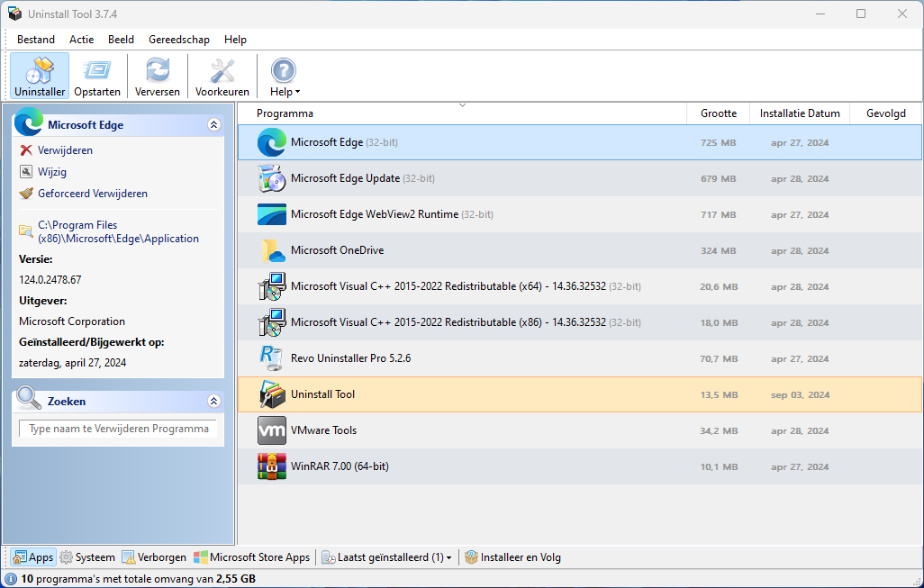The width and height of the screenshot is (924, 588).
Task: Open the Help toolbar dropdown
Action: click(285, 76)
